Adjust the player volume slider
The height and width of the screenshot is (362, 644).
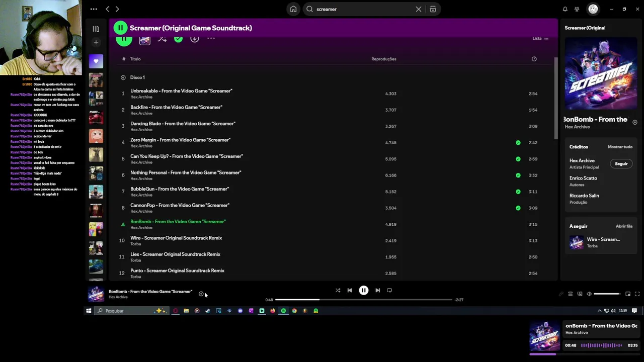pos(607,294)
